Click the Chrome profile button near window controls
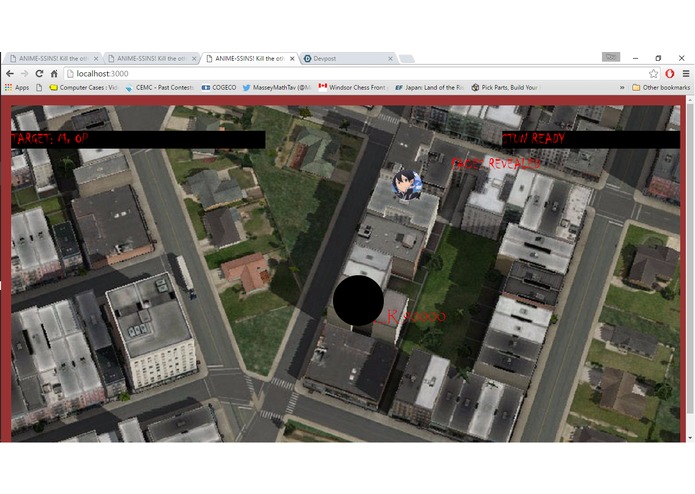This screenshot has width=695, height=494. (611, 57)
